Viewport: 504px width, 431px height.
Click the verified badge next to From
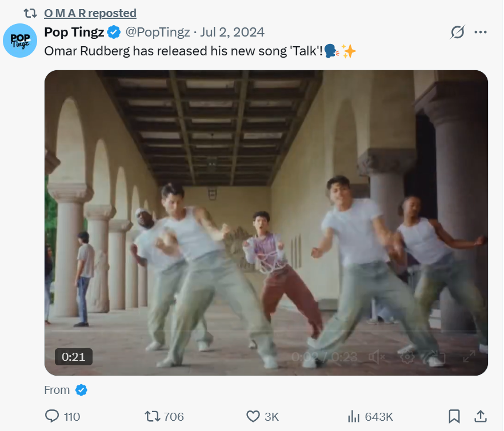tap(82, 390)
